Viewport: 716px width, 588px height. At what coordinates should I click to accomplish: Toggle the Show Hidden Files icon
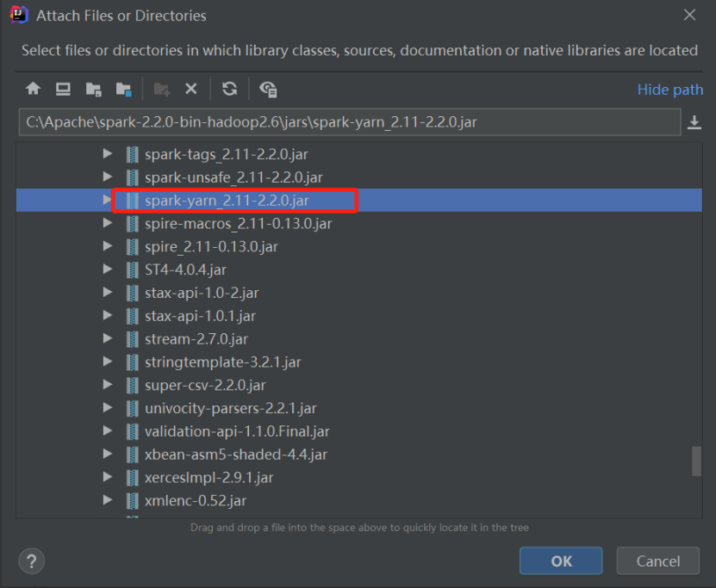point(267,89)
